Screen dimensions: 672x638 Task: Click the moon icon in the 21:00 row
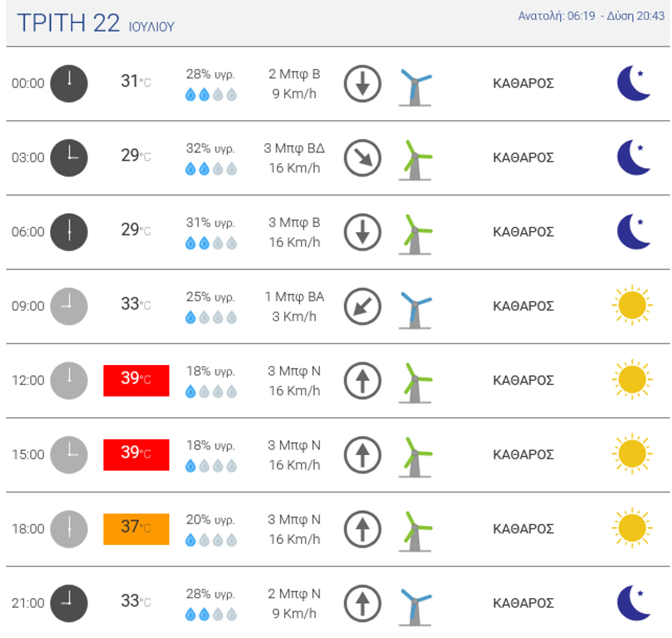click(633, 603)
